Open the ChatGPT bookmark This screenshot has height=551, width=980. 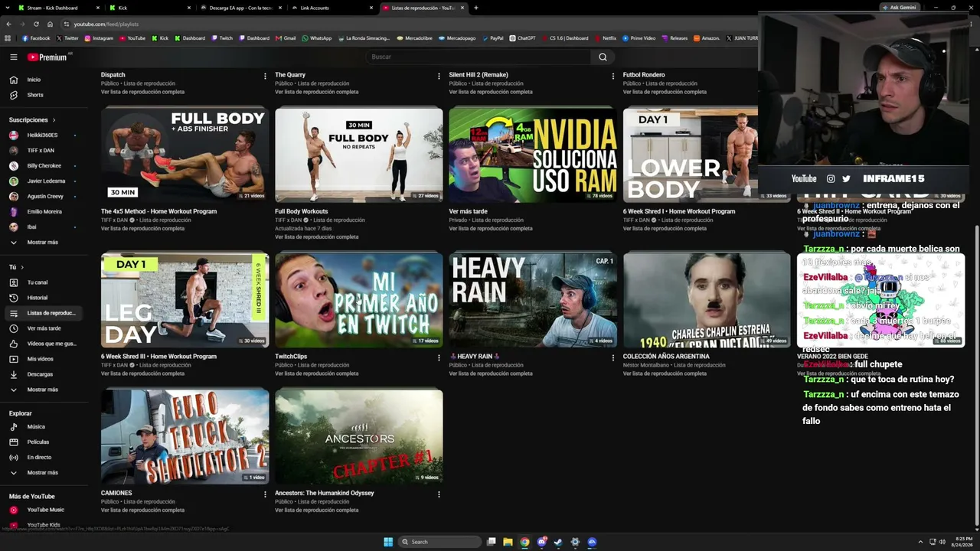(522, 38)
